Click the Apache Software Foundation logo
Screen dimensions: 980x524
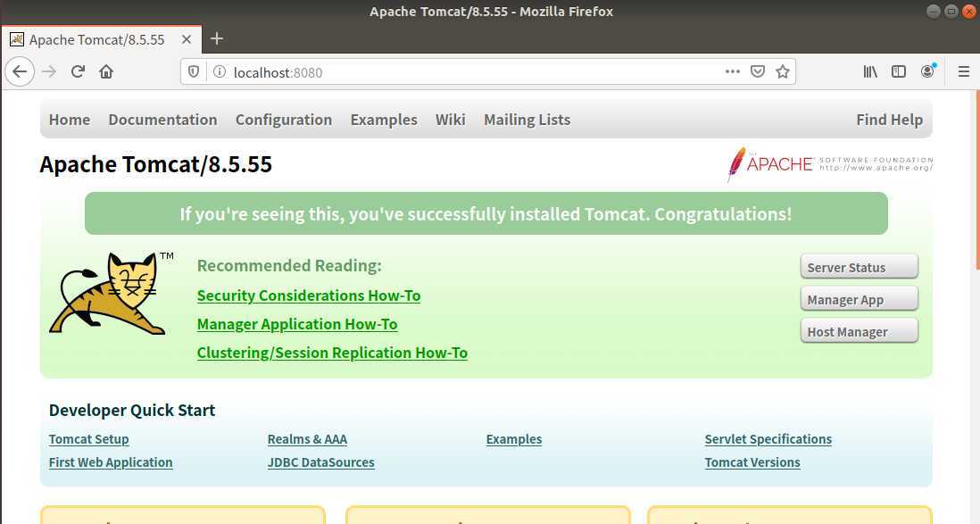[830, 164]
